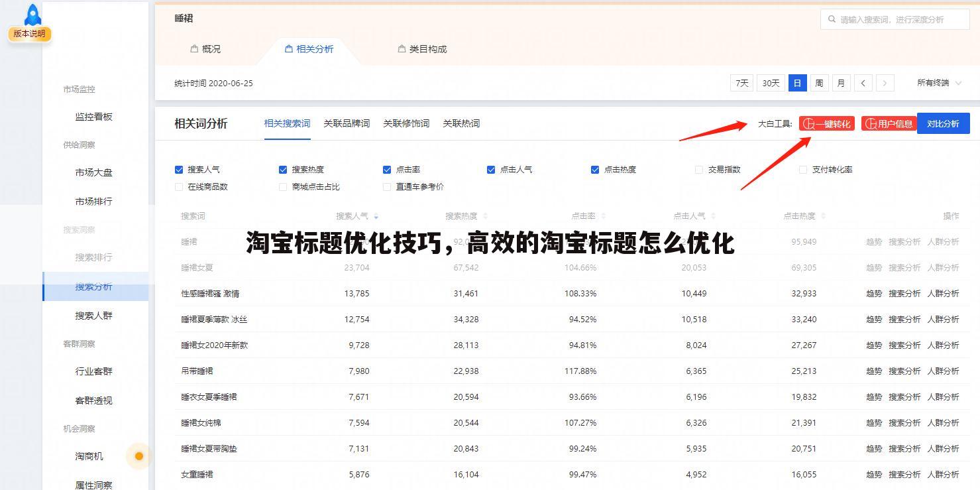
Task: Uncheck the 点击热度 checkbox
Action: [595, 170]
